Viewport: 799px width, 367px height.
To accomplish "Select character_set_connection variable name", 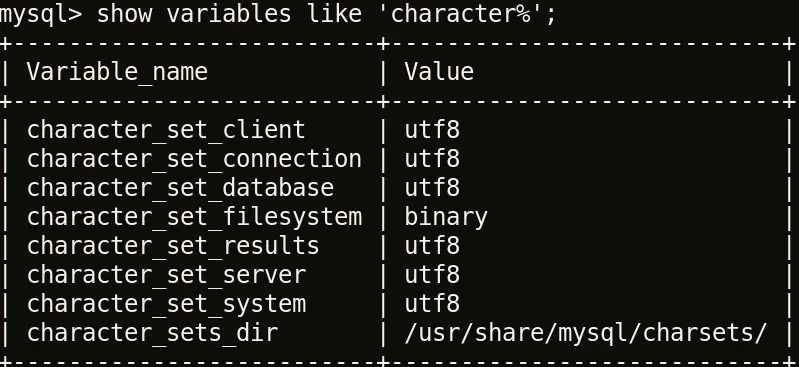I will (194, 159).
